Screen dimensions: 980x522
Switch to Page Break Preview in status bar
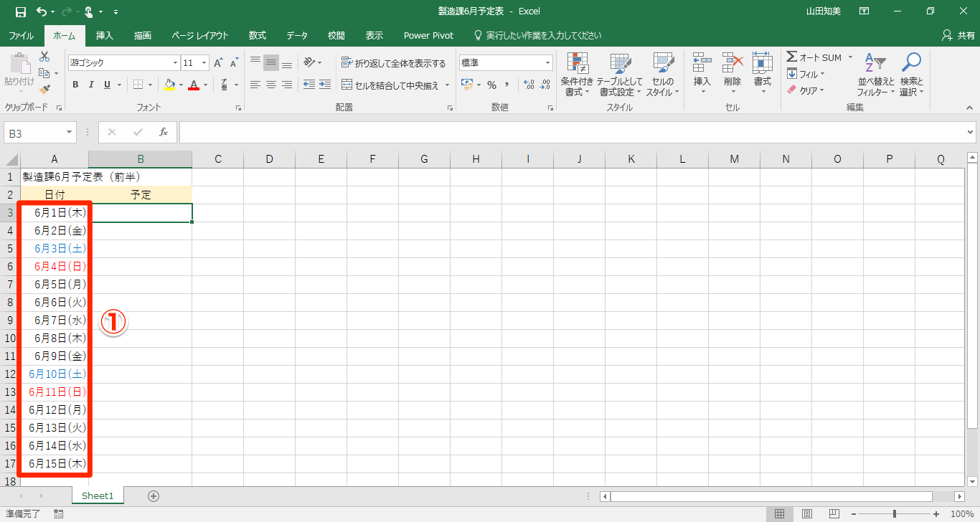[835, 513]
